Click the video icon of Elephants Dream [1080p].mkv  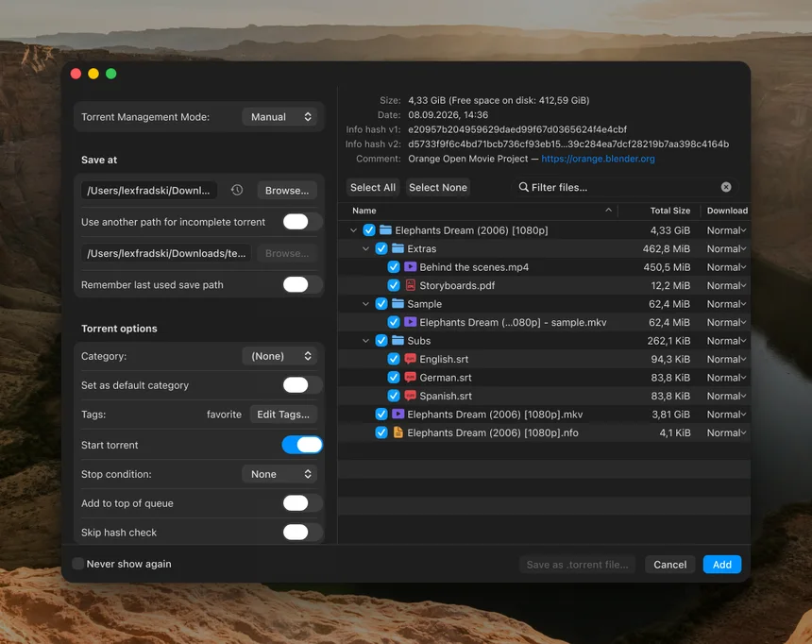click(398, 414)
